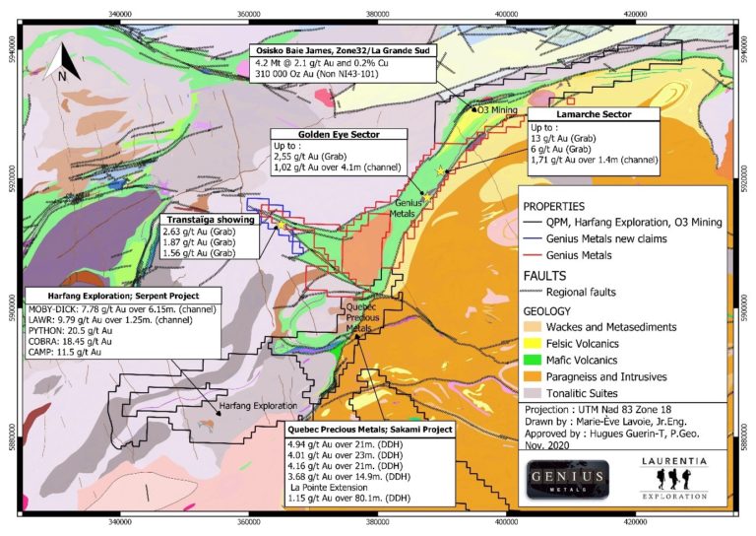Click the Nov. 2020 date text

point(546,445)
